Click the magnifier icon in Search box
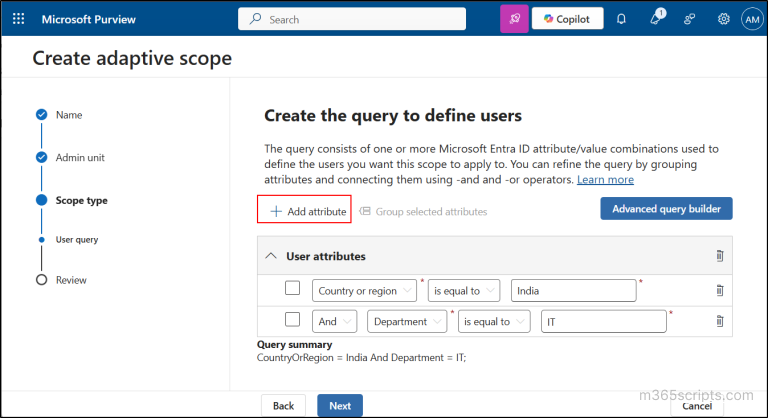The height and width of the screenshot is (418, 768). click(255, 19)
